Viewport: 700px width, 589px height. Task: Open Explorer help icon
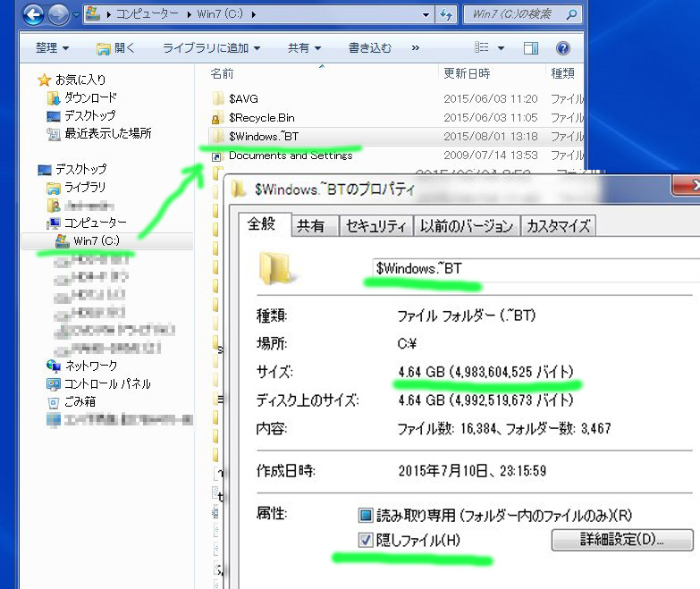(x=563, y=48)
